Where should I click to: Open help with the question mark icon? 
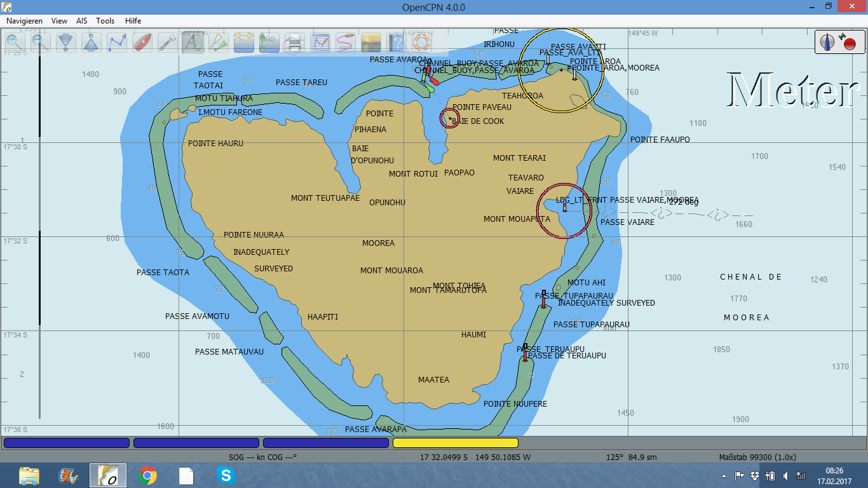(x=396, y=43)
